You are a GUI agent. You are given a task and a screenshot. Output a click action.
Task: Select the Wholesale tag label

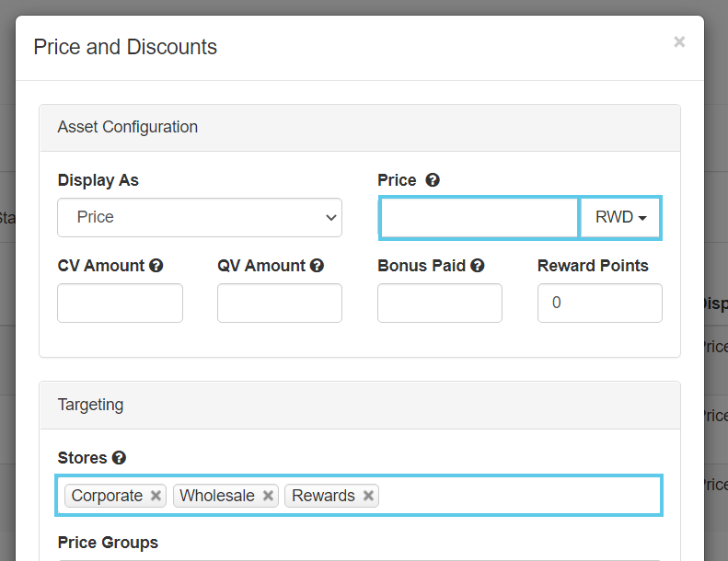[217, 496]
